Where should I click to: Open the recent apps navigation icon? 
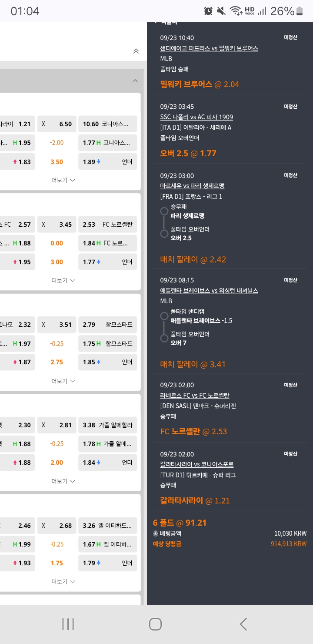pos(68,624)
